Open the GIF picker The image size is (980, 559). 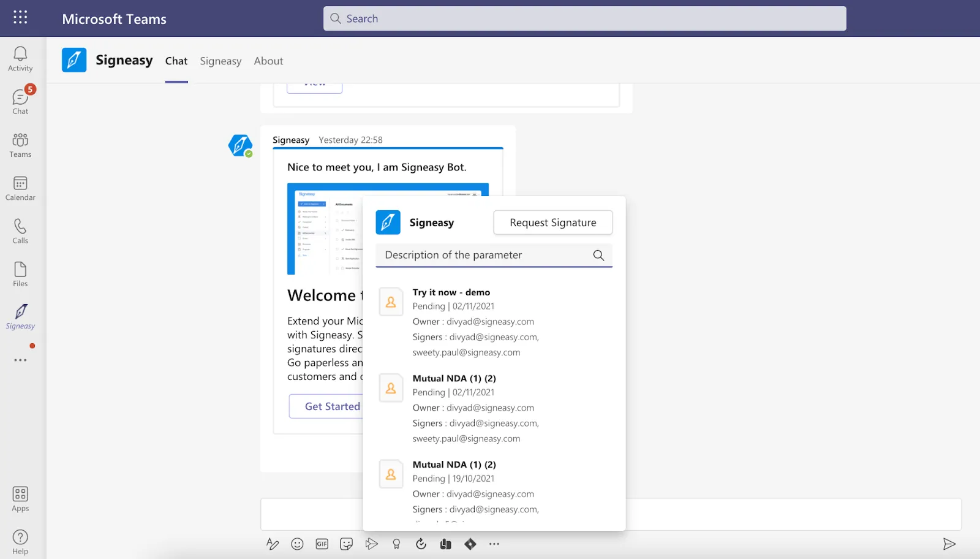322,544
